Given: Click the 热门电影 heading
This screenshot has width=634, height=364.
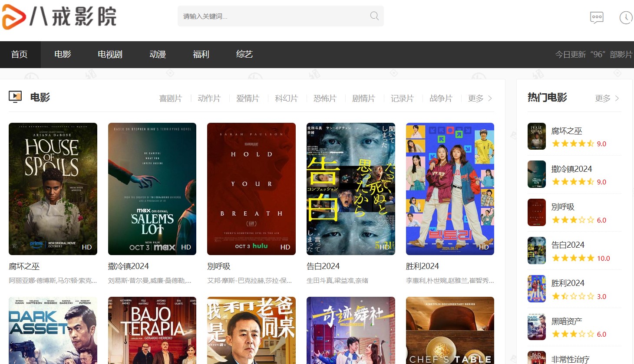Looking at the screenshot, I should click(x=547, y=98).
